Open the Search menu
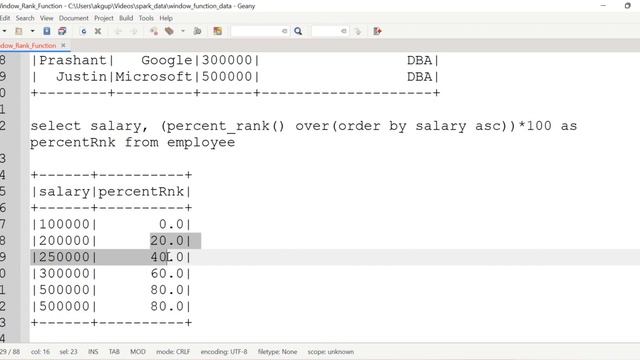640x360 pixels. [x=25, y=18]
